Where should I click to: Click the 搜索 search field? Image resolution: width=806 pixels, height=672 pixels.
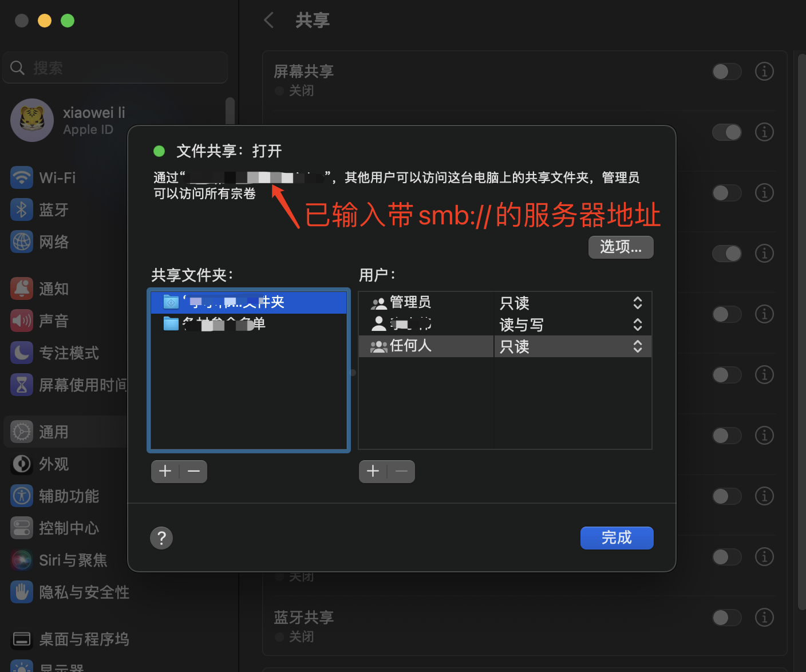(x=116, y=68)
